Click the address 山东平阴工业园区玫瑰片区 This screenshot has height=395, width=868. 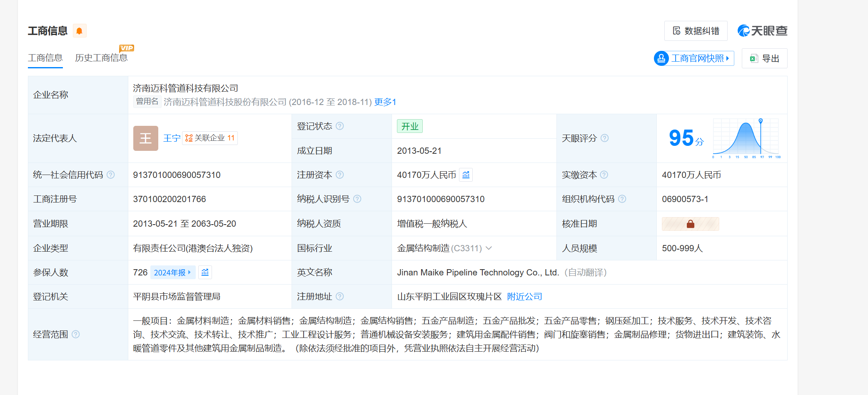(449, 296)
